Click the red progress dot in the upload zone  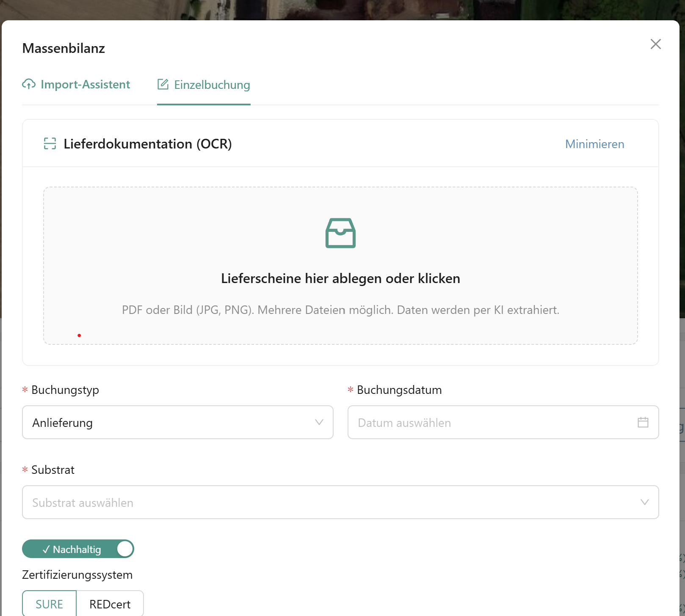coord(79,335)
